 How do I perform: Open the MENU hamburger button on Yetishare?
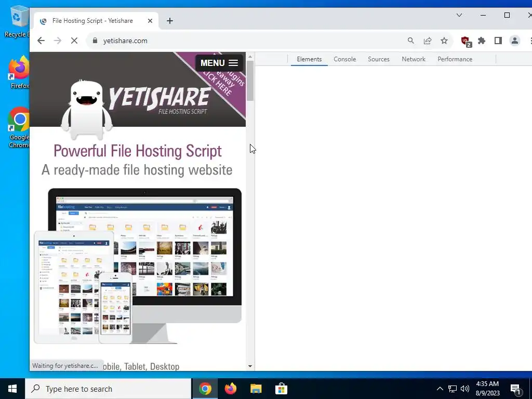[x=219, y=63]
